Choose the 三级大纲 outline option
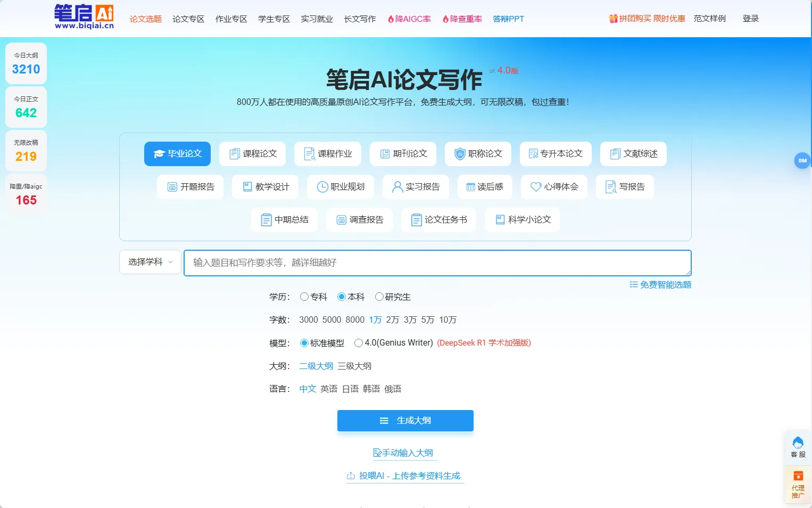812x508 pixels. coord(354,366)
